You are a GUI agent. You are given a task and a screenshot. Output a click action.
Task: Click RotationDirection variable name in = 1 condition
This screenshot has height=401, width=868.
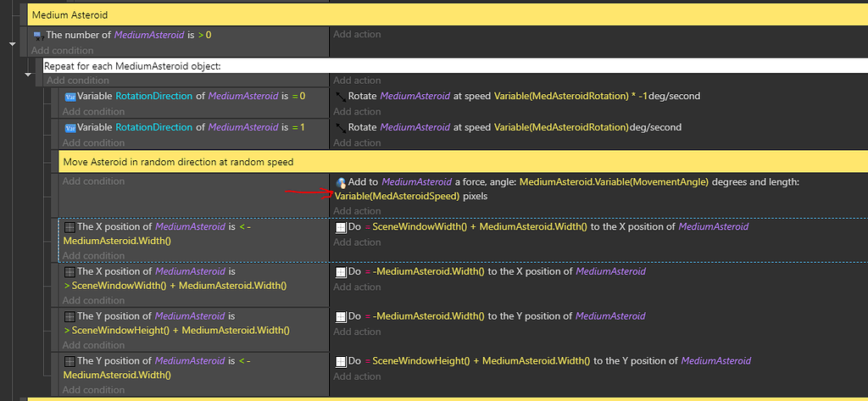(x=154, y=127)
